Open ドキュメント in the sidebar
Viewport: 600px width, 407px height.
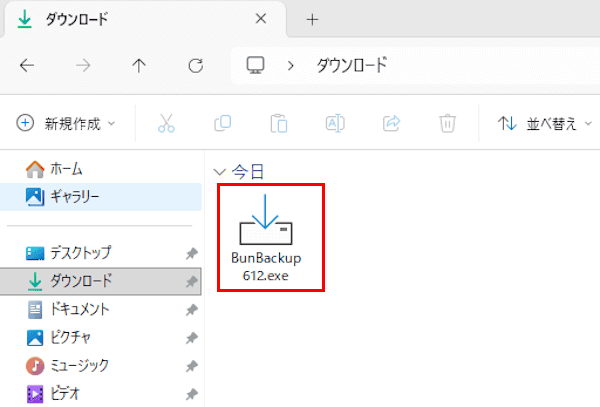(x=101, y=309)
